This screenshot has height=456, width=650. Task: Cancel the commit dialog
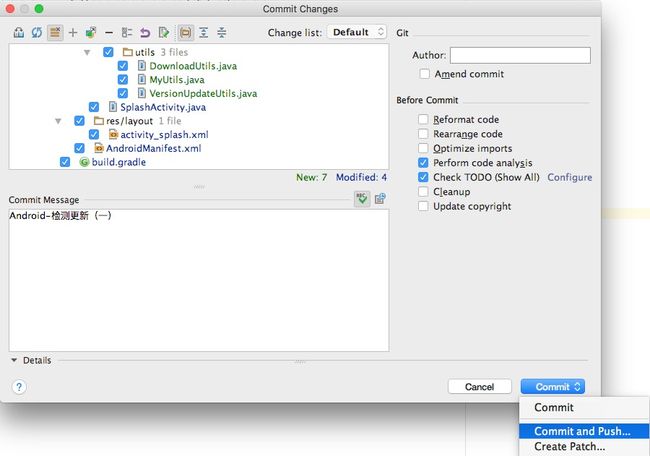[480, 387]
